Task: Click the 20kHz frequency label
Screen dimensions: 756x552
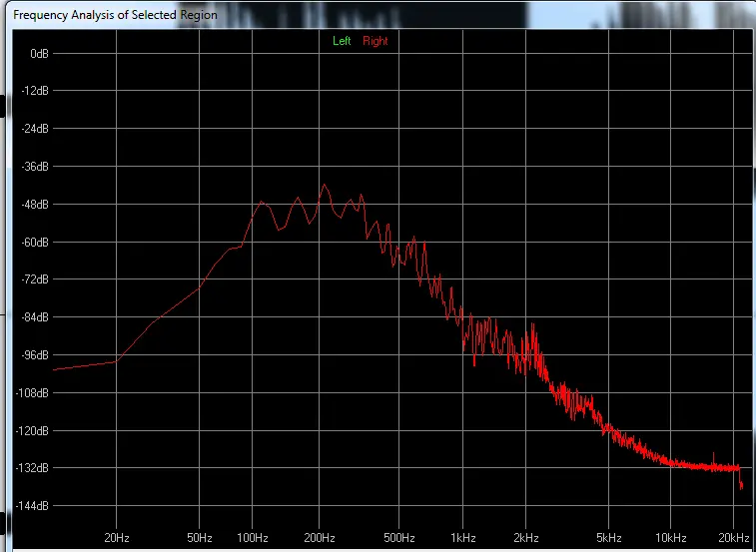Action: 734,538
